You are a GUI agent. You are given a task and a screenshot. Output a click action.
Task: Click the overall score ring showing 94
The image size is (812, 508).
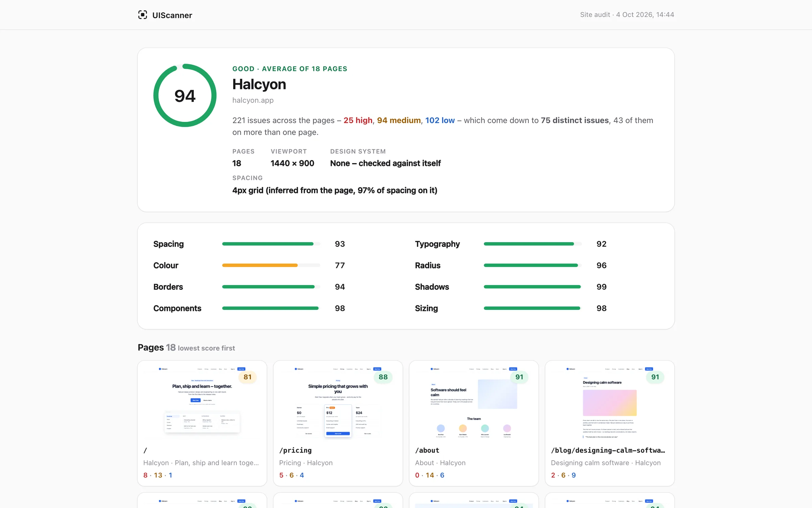[185, 96]
